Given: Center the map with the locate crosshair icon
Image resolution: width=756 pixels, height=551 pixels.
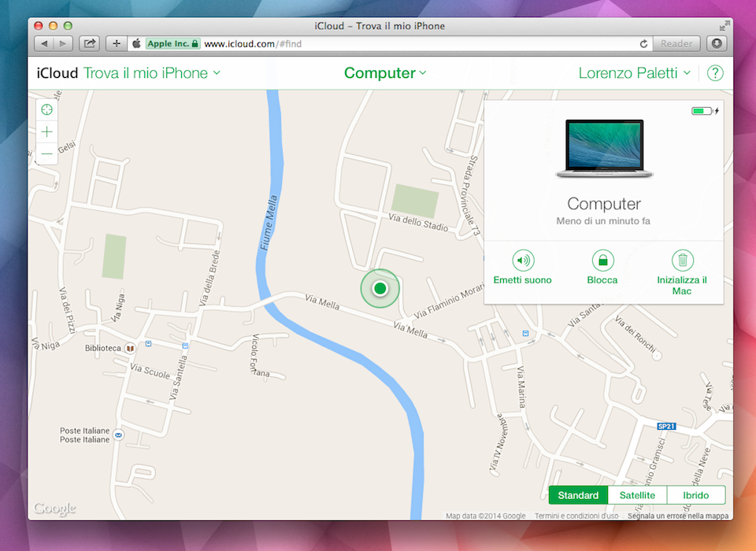Looking at the screenshot, I should pyautogui.click(x=46, y=109).
